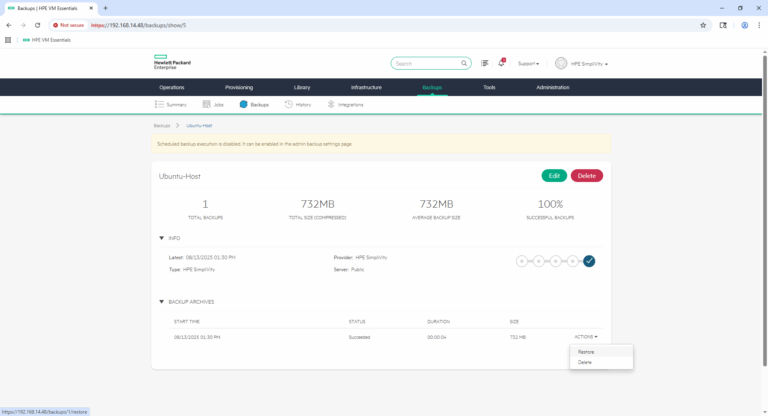Collapse the BACKUP ARCHIVES section

162,301
